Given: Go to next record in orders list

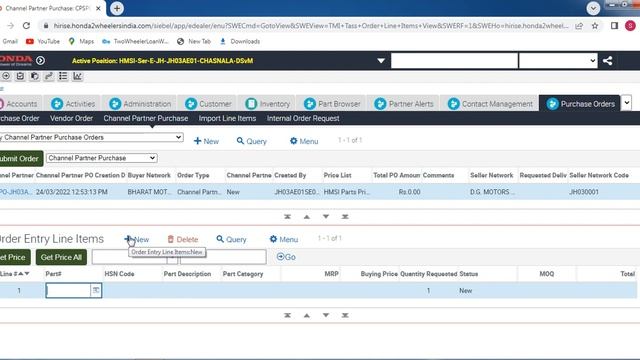Looking at the screenshot, I should click(x=326, y=217).
